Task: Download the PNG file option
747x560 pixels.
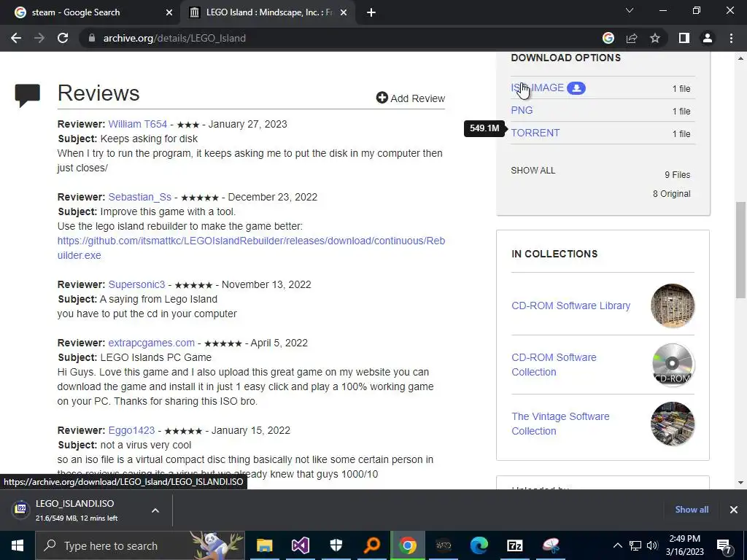Action: click(x=522, y=110)
